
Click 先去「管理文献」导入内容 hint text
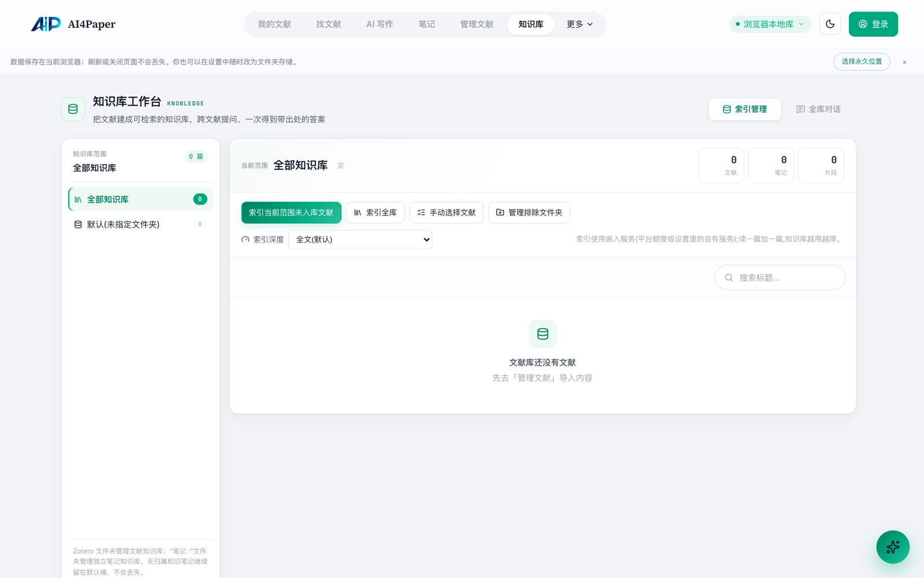(x=542, y=378)
